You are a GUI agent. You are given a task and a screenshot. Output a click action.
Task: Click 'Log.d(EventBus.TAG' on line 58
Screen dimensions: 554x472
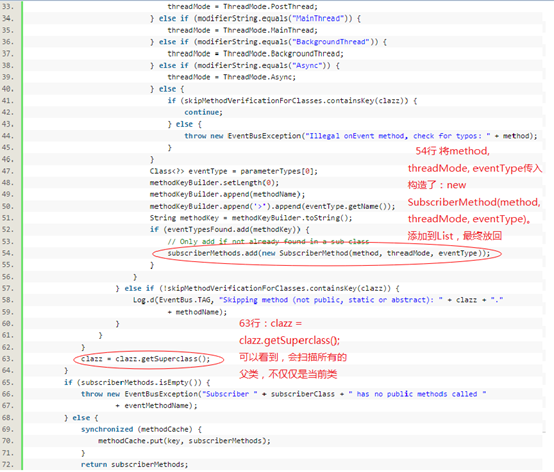point(173,300)
